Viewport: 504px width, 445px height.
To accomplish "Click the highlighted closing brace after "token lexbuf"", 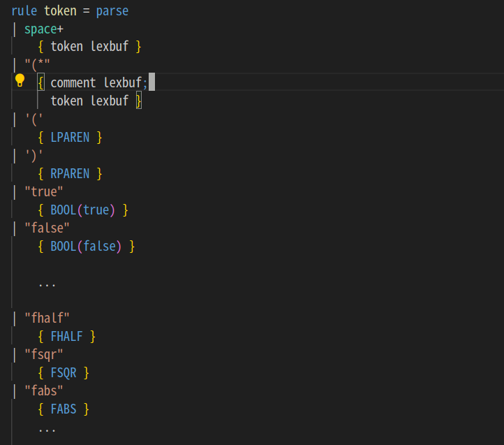I will click(138, 101).
